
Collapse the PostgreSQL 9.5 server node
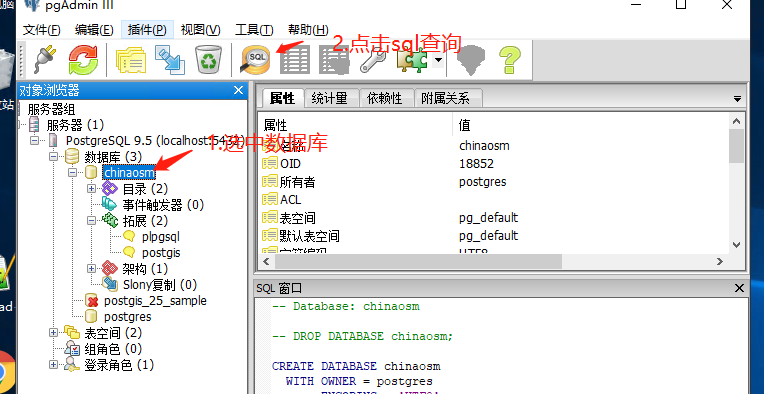[35, 141]
